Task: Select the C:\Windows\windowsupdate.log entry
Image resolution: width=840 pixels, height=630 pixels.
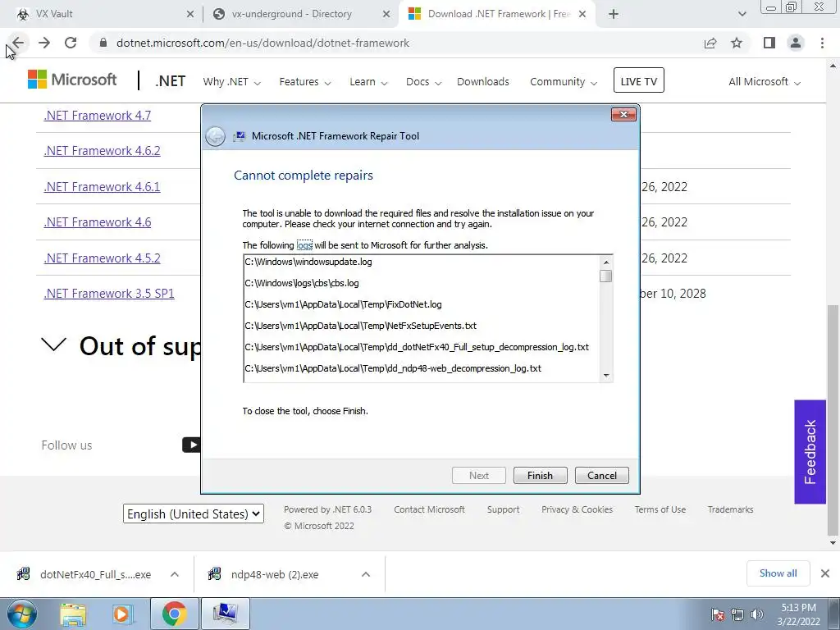Action: tap(308, 262)
